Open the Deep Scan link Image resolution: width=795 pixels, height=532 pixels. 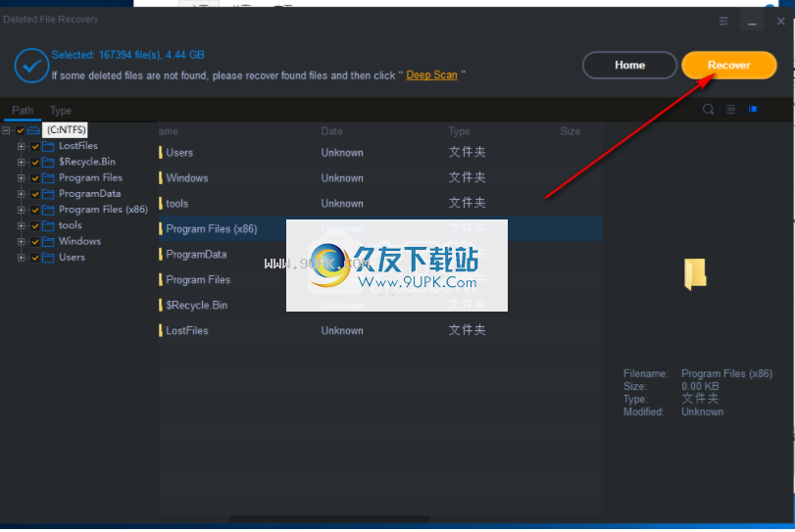(431, 75)
